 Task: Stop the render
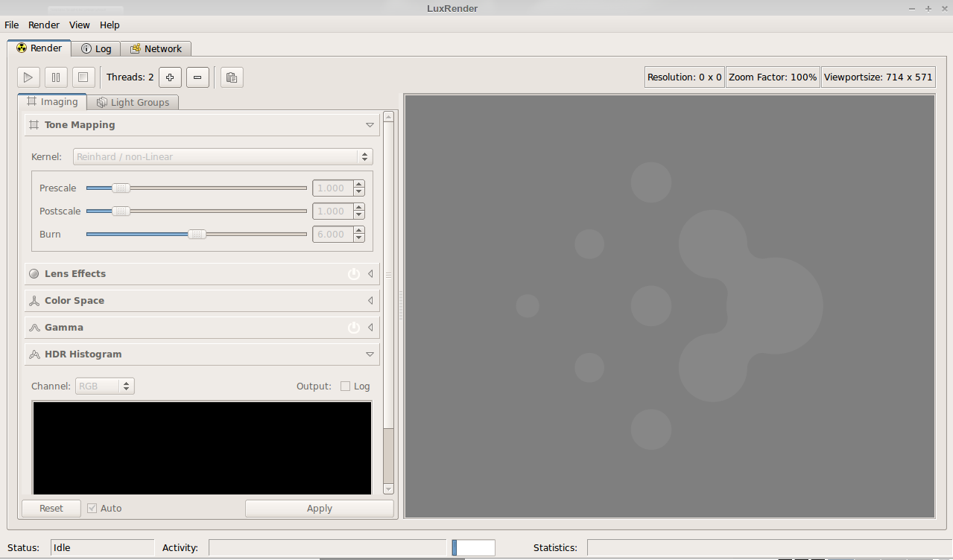(x=83, y=77)
